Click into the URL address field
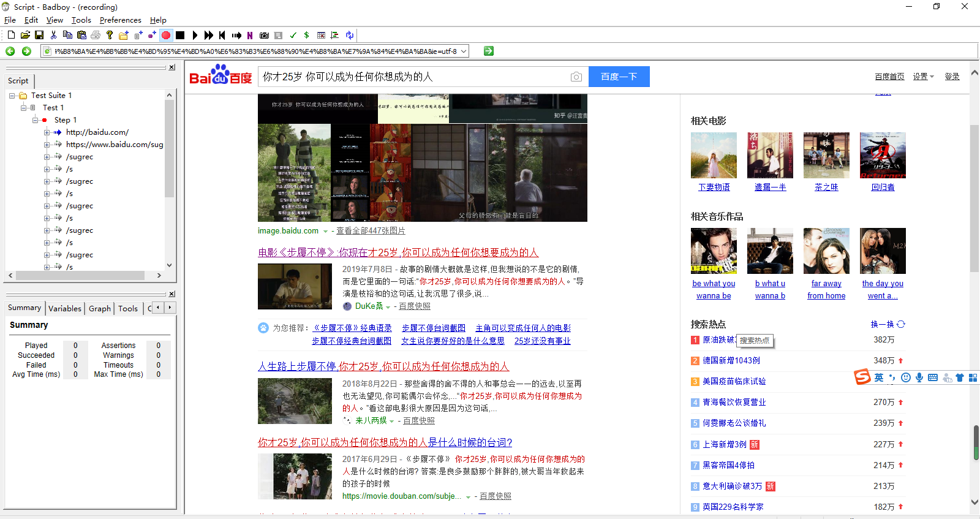This screenshot has height=519, width=980. coord(255,51)
